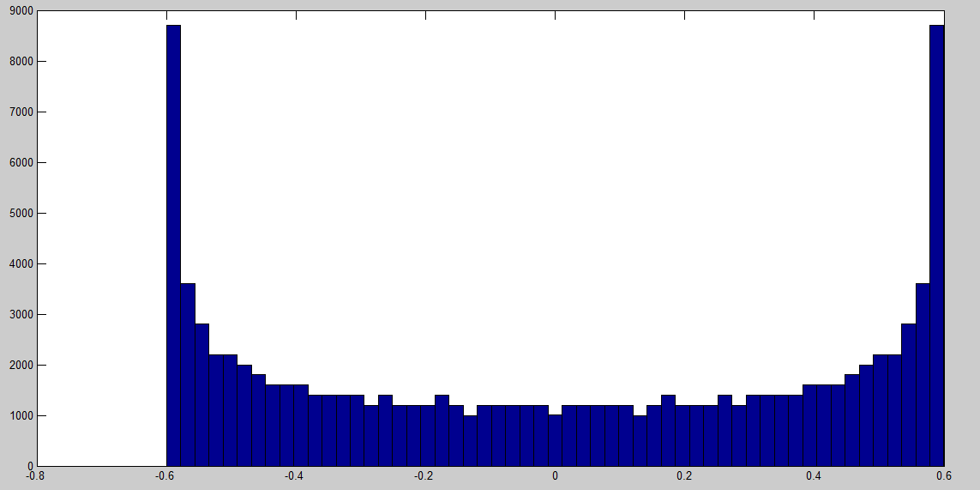The height and width of the screenshot is (490, 980).
Task: Click the -0.8 x-axis tick label
Action: click(36, 476)
